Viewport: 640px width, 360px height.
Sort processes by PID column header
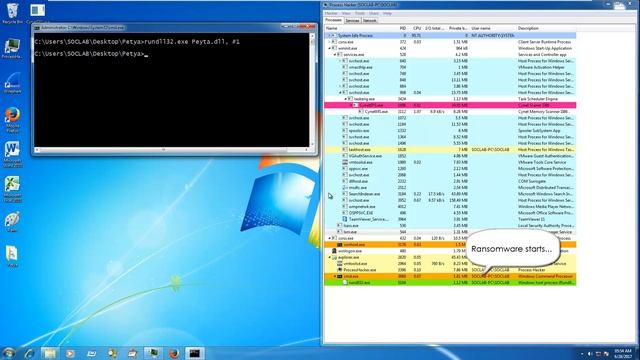(x=402, y=28)
